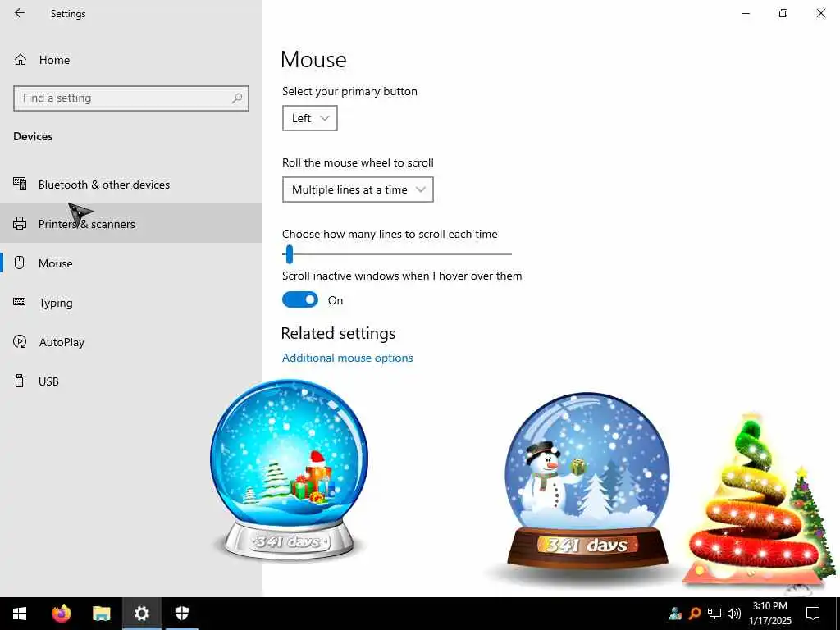
Task: Open the clock showing 3:10 PM
Action: [769, 614]
